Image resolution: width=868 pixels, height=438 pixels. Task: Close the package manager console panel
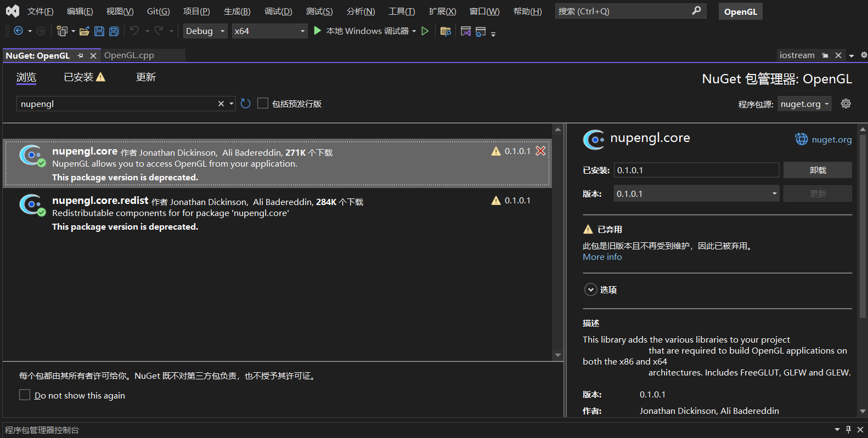860,430
